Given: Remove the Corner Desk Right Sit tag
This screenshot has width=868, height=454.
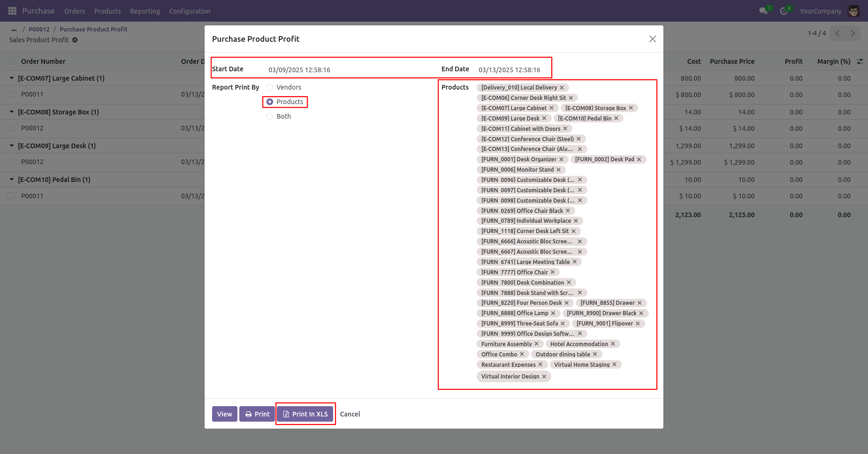Looking at the screenshot, I should coord(571,98).
